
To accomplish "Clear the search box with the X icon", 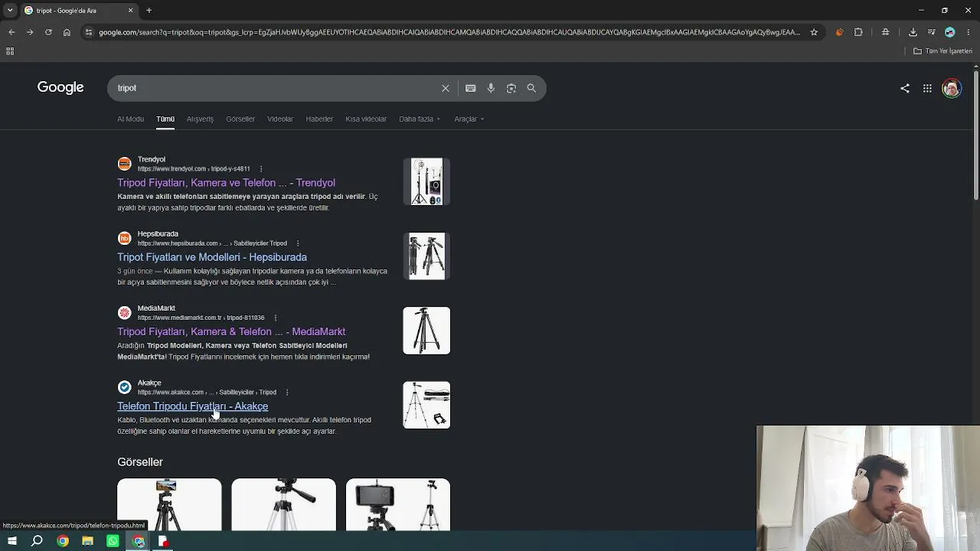I will (x=446, y=88).
